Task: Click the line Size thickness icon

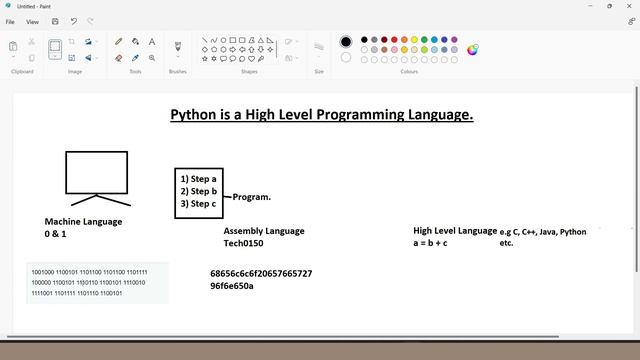Action: (x=319, y=47)
